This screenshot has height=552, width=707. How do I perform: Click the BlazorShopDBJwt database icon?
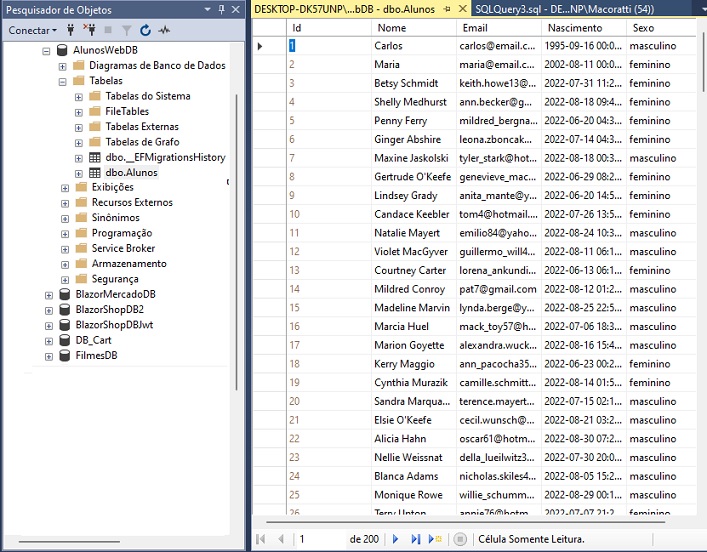65,325
